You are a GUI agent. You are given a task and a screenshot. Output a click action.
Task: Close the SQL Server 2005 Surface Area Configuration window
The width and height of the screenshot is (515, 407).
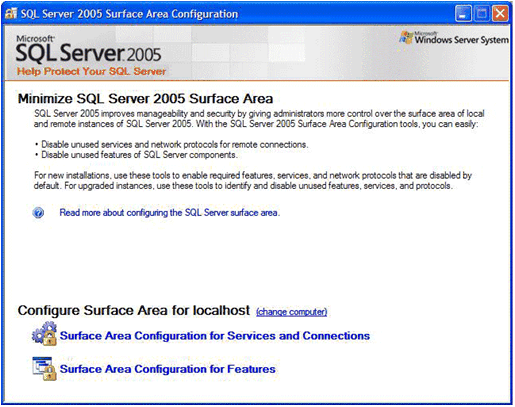tap(500, 14)
